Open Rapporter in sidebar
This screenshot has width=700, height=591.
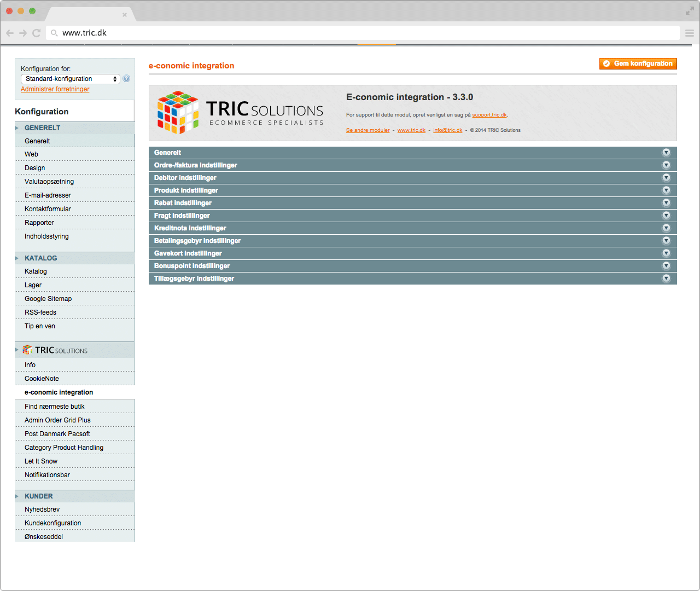(x=74, y=223)
